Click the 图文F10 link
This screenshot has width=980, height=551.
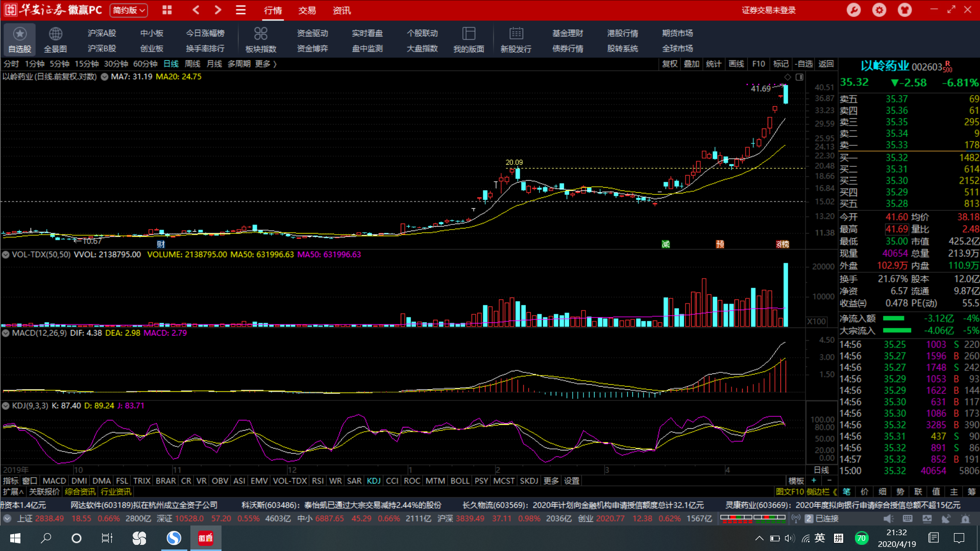[x=790, y=492]
